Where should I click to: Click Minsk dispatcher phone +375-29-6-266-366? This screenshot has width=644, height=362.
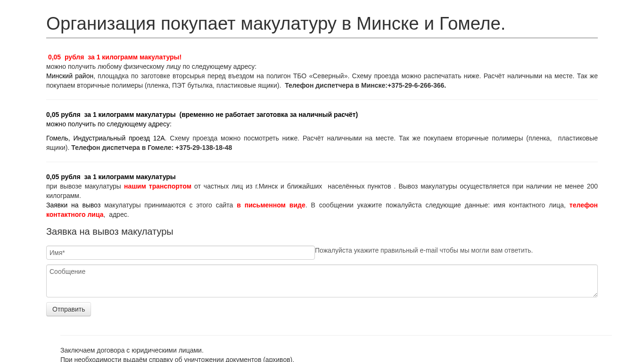pos(417,85)
